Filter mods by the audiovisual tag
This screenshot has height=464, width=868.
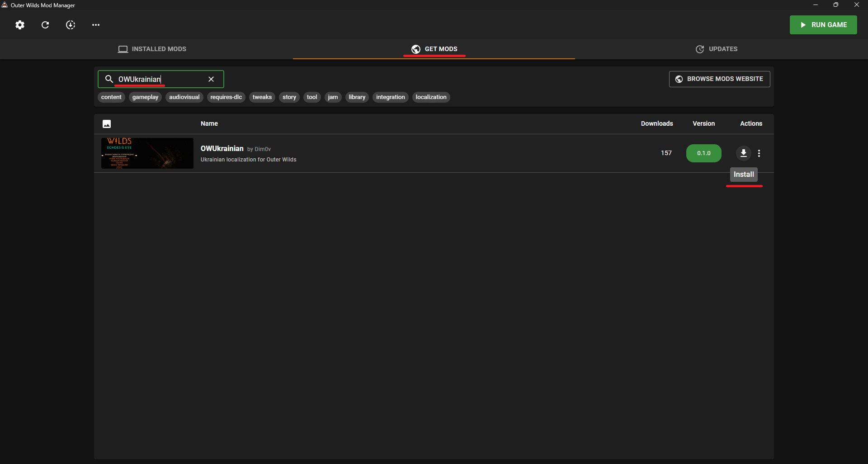pos(184,97)
